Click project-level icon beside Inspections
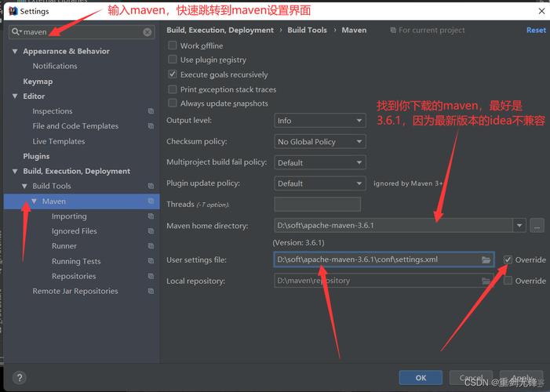Screen dimensions: 550x392 pos(151,111)
